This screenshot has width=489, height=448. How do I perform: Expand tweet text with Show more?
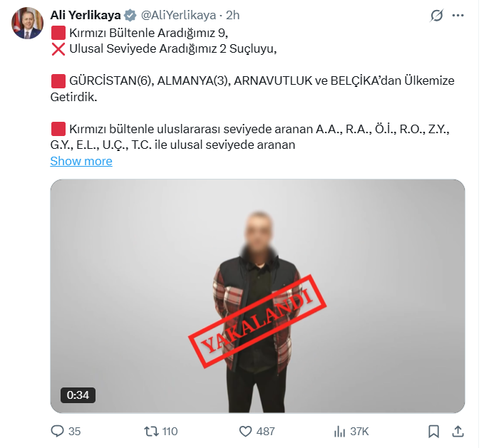click(x=81, y=161)
